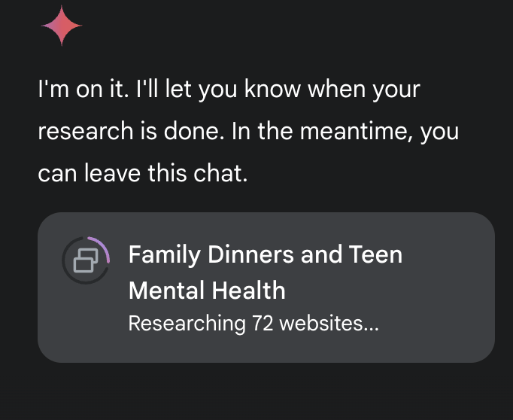Click the purple progress ring arc
513x420 pixels.
pyautogui.click(x=101, y=248)
